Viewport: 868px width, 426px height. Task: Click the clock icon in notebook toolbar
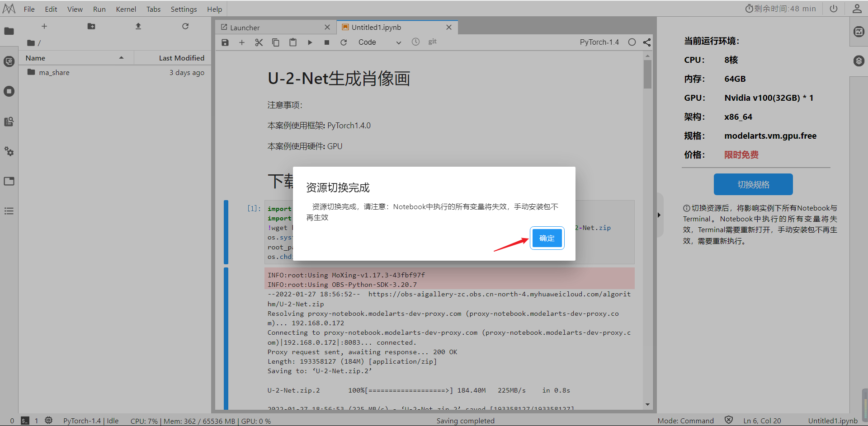pos(416,42)
